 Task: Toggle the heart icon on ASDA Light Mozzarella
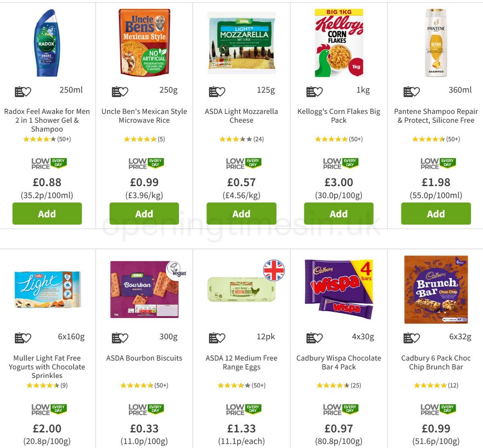tap(221, 91)
